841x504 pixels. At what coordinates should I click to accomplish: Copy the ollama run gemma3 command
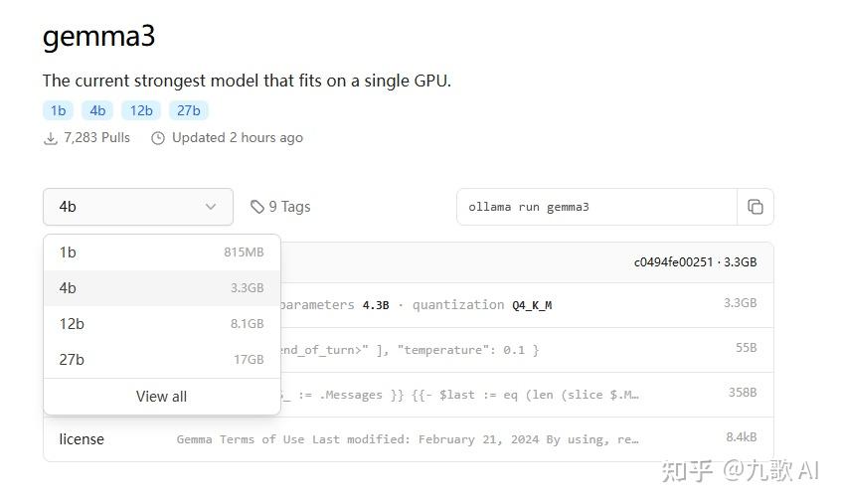pos(756,207)
